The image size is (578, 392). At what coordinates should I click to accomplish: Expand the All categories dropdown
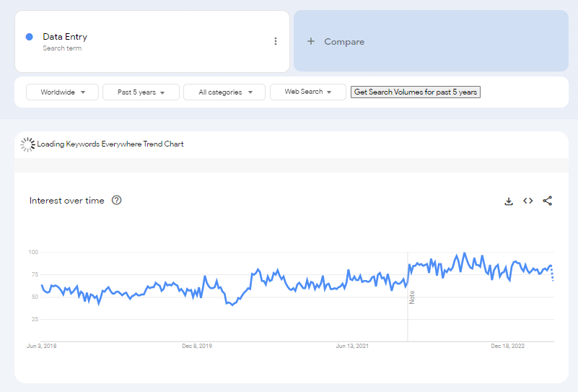coord(226,92)
